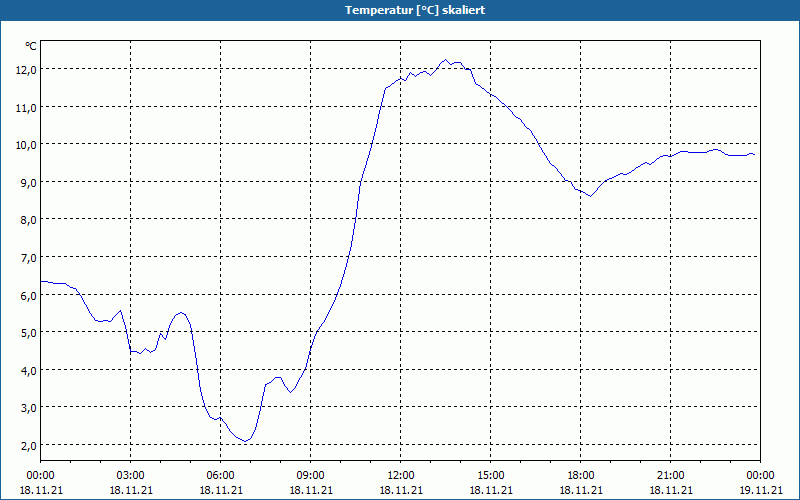This screenshot has height=500, width=800.
Task: Click the 12:00 time axis label
Action: [x=401, y=476]
